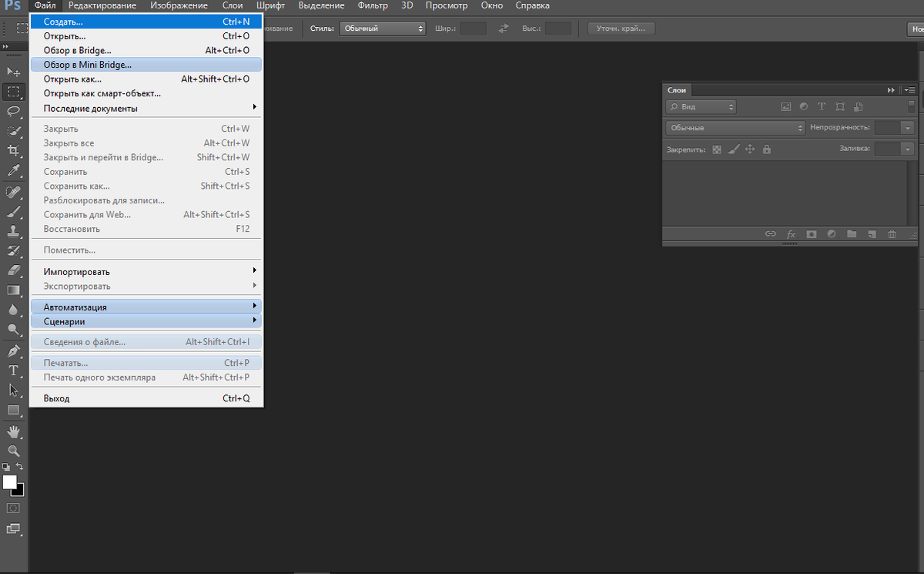Choose Создать... from File menu

[146, 22]
